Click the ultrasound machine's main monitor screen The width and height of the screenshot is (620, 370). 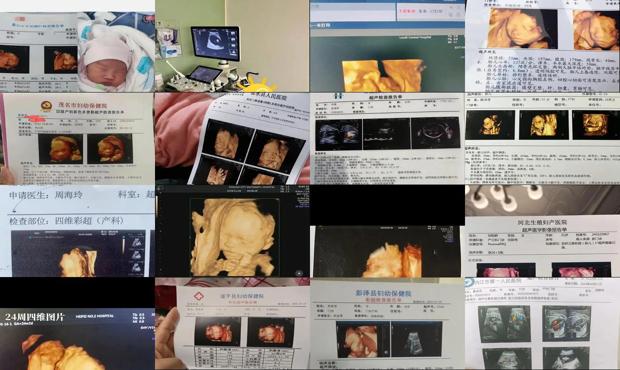[215, 43]
